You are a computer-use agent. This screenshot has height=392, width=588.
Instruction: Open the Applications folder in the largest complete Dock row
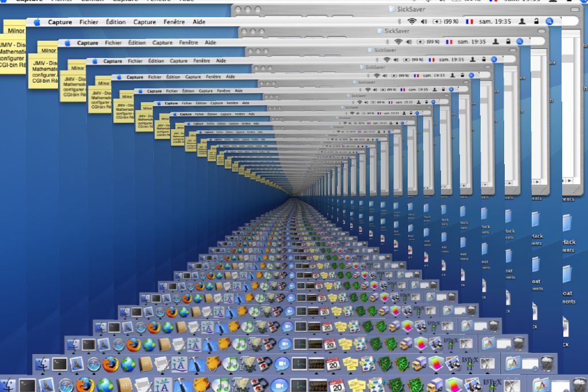pos(513,364)
